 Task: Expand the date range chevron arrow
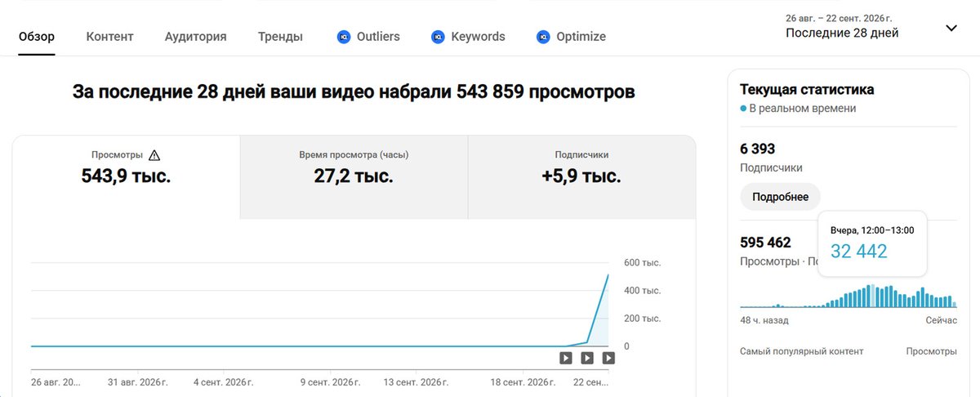pyautogui.click(x=951, y=28)
